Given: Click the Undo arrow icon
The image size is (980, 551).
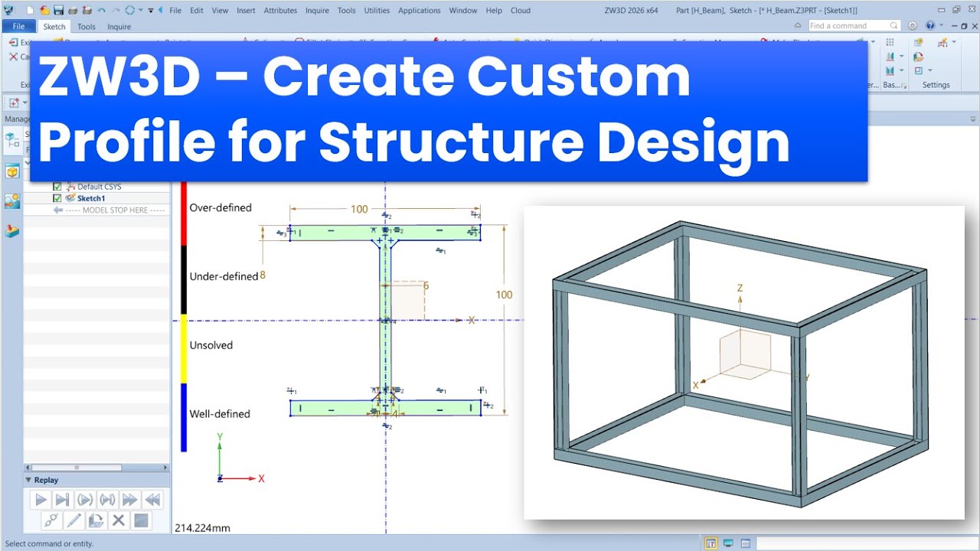Looking at the screenshot, I should click(101, 11).
